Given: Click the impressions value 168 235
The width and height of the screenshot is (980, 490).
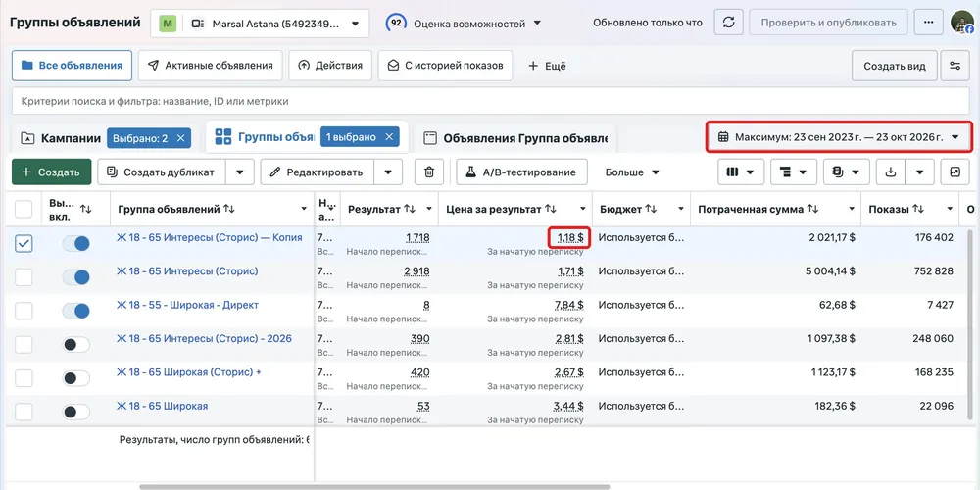Looking at the screenshot, I should pos(933,372).
